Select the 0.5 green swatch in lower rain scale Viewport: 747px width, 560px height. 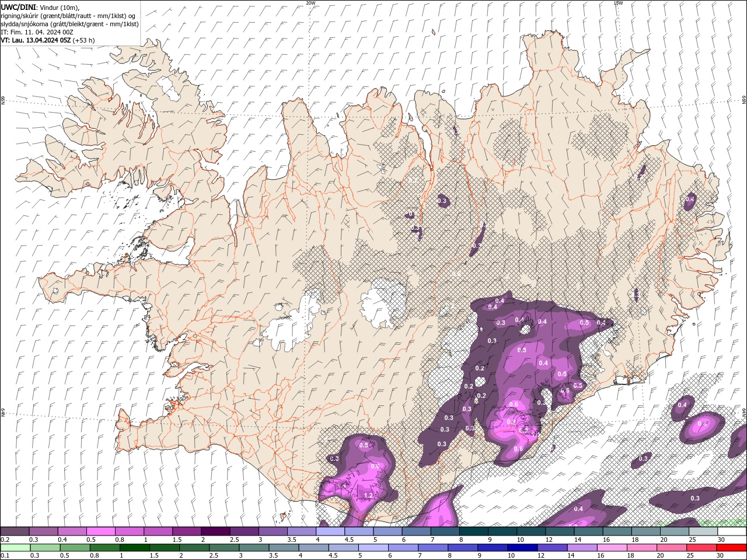[x=74, y=548]
